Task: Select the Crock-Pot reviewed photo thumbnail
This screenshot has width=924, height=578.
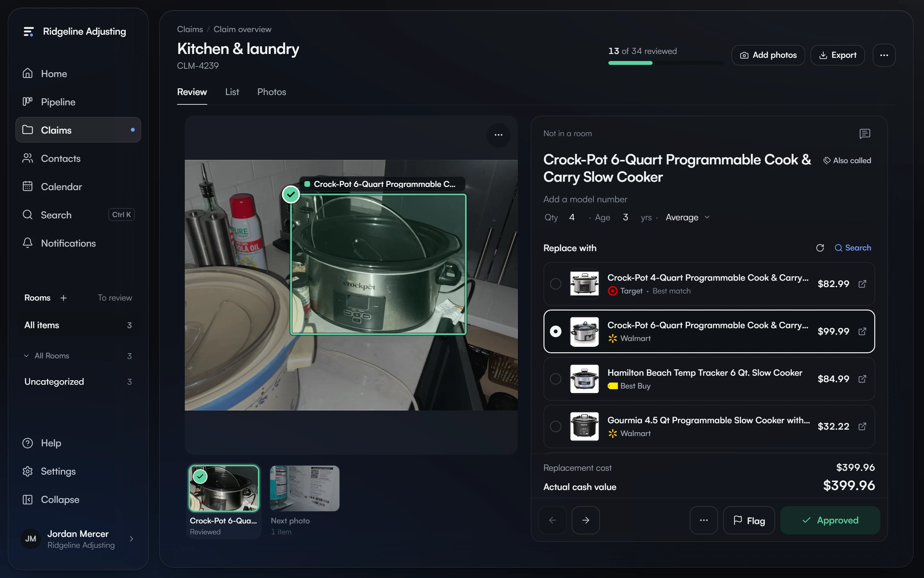Action: pyautogui.click(x=224, y=488)
